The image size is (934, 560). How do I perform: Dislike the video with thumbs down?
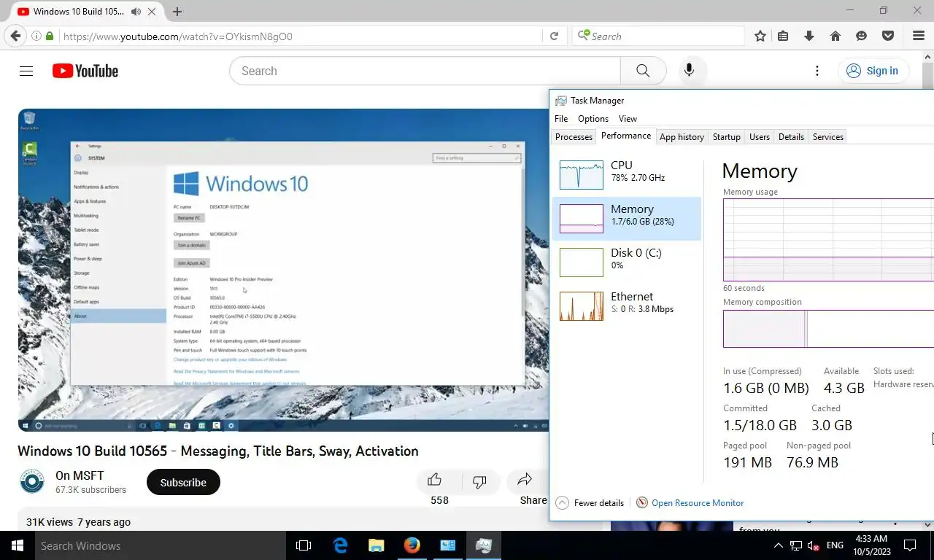coord(479,481)
